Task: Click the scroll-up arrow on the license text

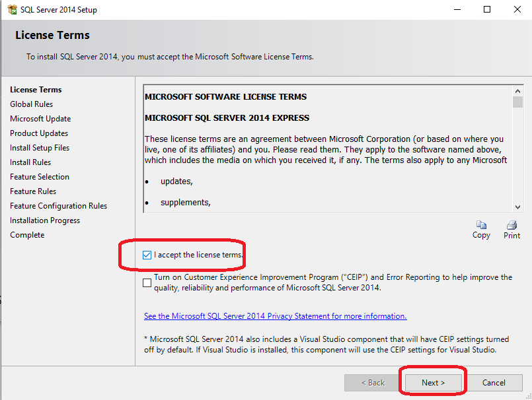Action: tap(517, 92)
